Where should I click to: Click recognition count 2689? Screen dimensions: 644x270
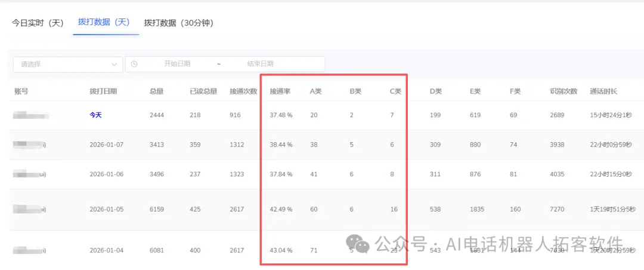coord(557,115)
